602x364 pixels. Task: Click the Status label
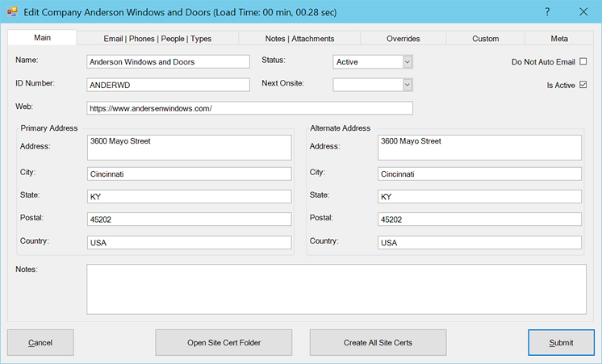click(x=274, y=60)
